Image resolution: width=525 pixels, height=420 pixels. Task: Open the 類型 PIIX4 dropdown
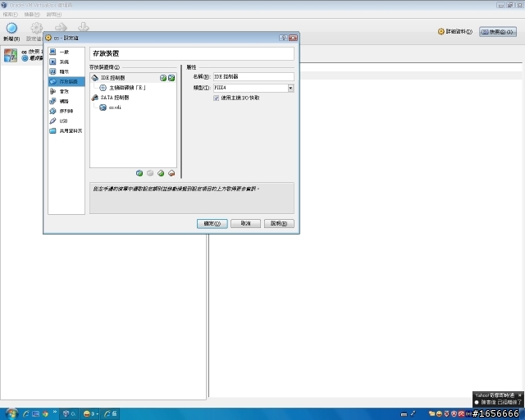253,88
